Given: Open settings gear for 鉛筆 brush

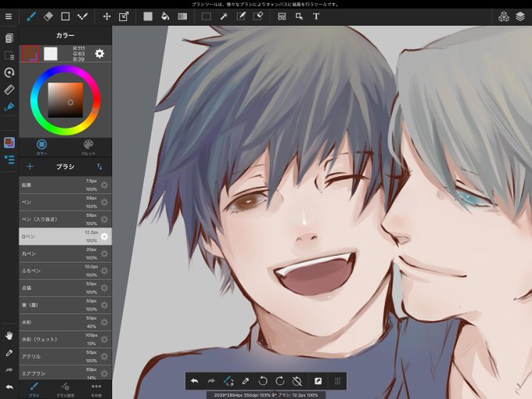Looking at the screenshot, I should tap(105, 185).
